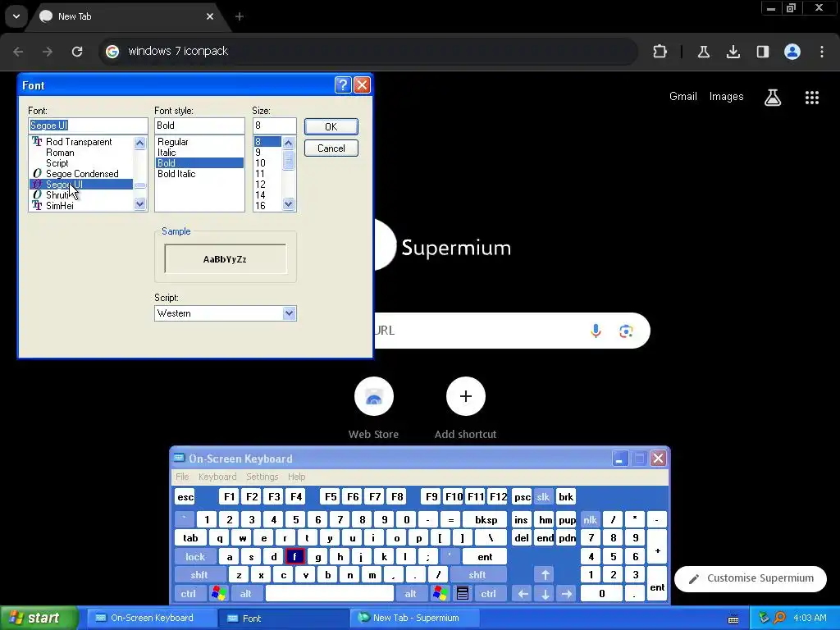Toggle the slk key on keyboard
This screenshot has width=840, height=630.
tap(543, 497)
